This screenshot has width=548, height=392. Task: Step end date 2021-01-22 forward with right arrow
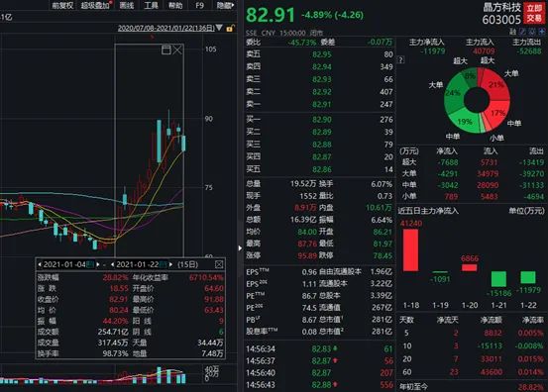coord(170,264)
